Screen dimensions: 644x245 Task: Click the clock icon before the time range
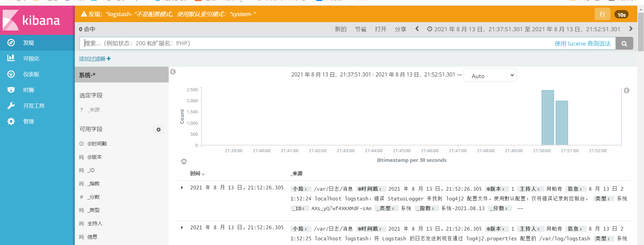429,29
